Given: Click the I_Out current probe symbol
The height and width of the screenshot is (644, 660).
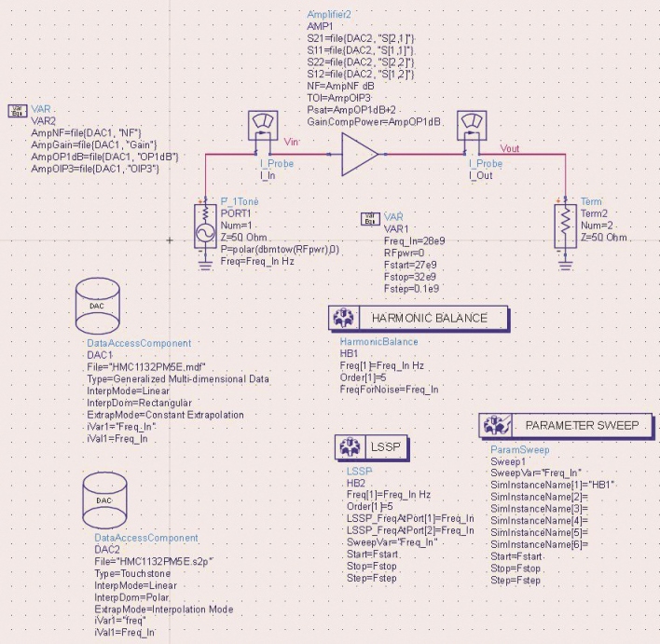Looking at the screenshot, I should [x=472, y=130].
